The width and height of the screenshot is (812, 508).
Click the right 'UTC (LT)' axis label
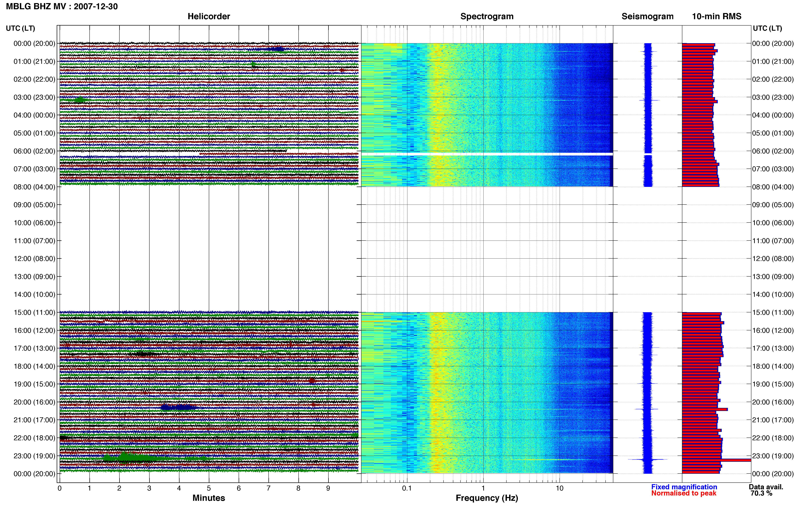pos(767,28)
